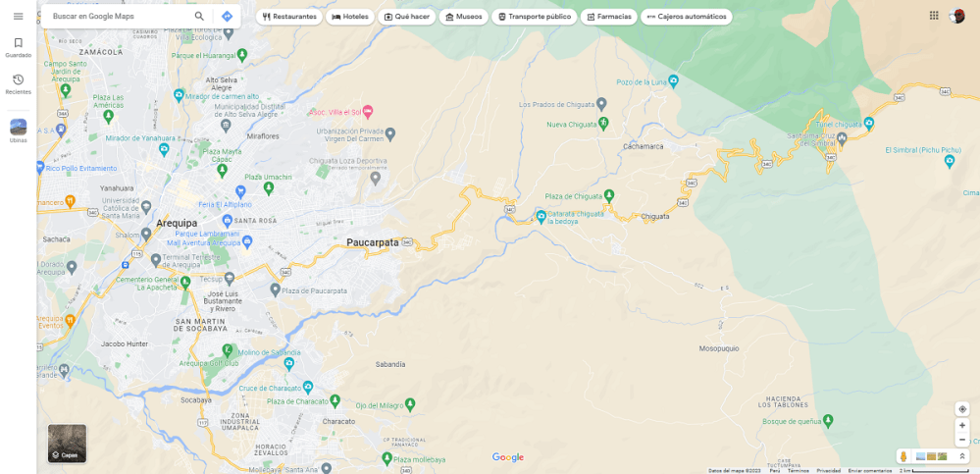980x474 pixels.
Task: Zoom out with the minus button
Action: pyautogui.click(x=962, y=439)
